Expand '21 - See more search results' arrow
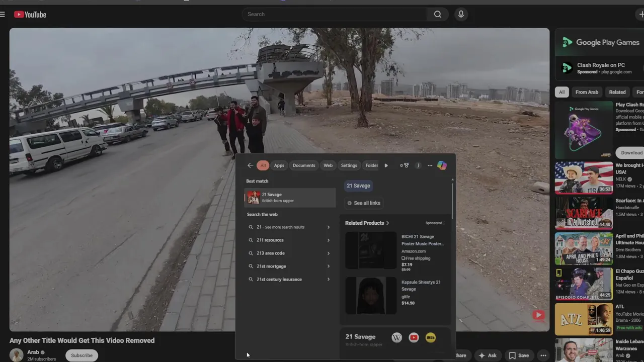The image size is (644, 362). (329, 227)
